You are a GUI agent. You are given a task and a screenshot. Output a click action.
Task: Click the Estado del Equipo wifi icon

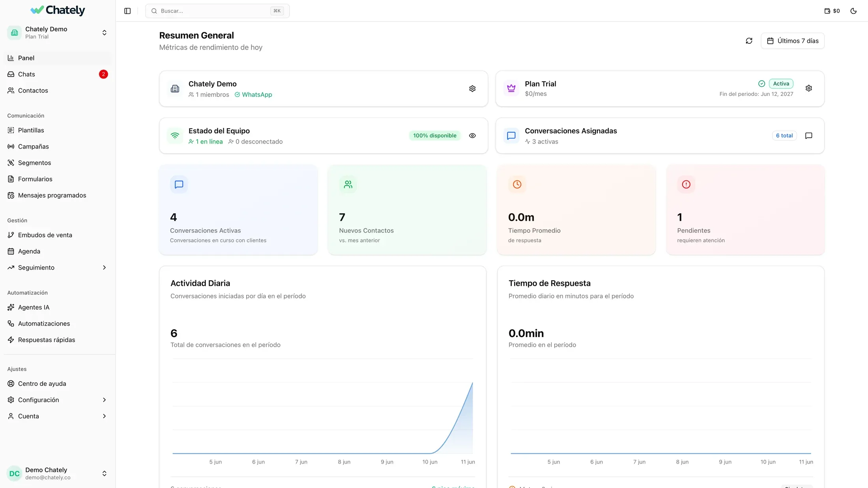pos(175,136)
